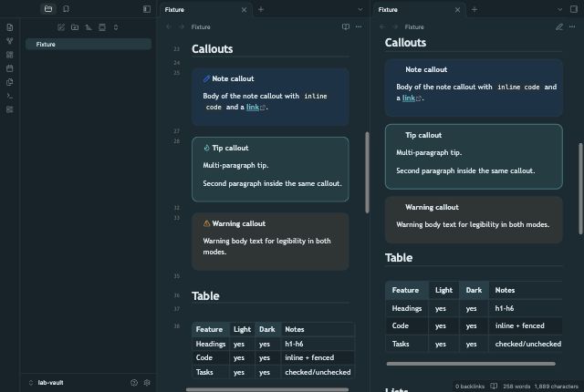Image resolution: width=584 pixels, height=392 pixels.
Task: Open command palette ribbon icon
Action: pos(10,96)
